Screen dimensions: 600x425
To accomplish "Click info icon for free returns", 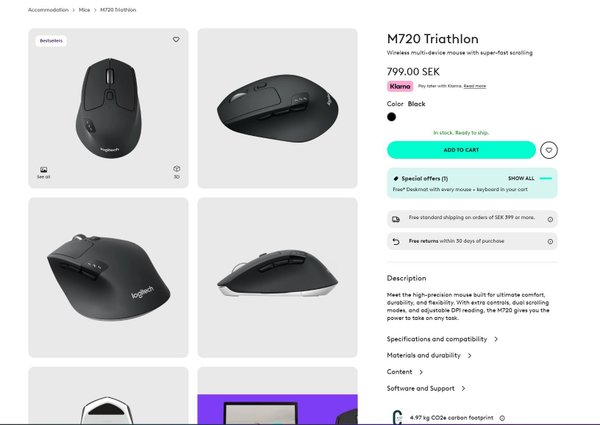I will click(x=550, y=241).
